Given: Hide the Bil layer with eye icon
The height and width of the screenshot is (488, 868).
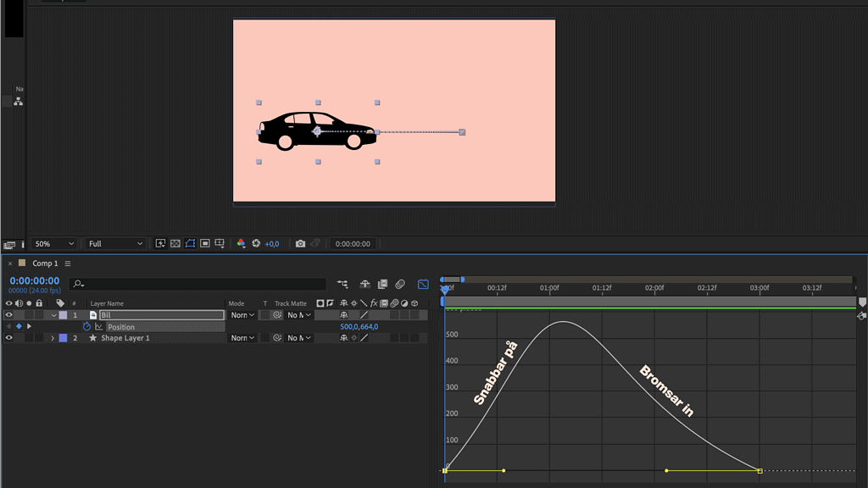Looking at the screenshot, I should pyautogui.click(x=8, y=315).
